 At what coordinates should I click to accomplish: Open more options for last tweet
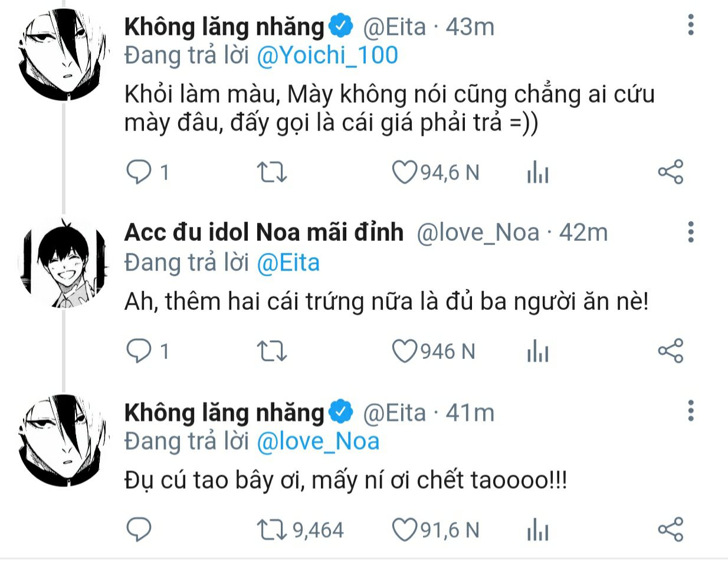tap(691, 411)
